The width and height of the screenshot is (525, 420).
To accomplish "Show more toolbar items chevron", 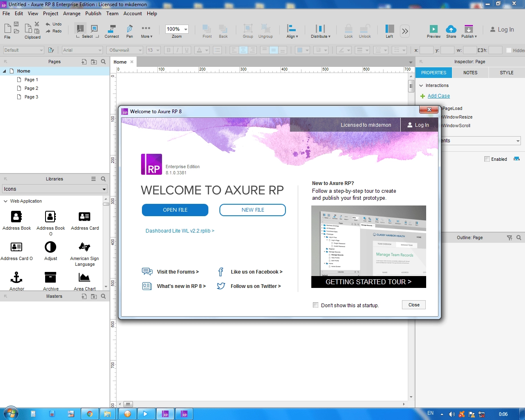I will tap(405, 31).
